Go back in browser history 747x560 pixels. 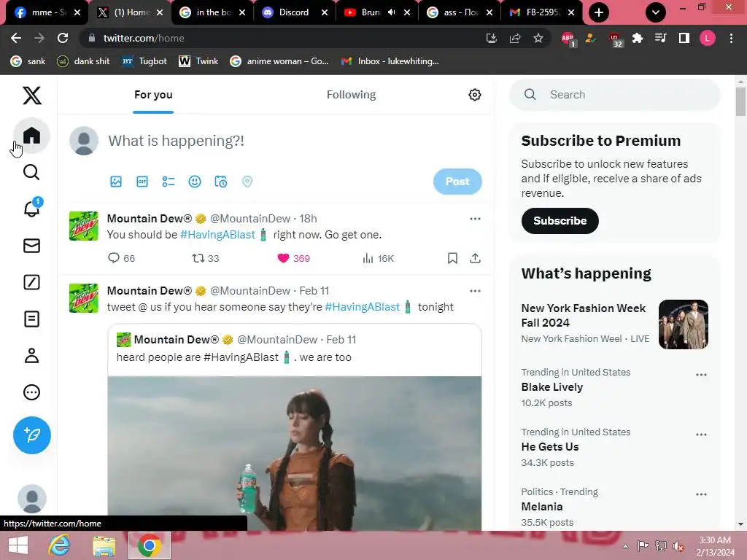[x=16, y=38]
